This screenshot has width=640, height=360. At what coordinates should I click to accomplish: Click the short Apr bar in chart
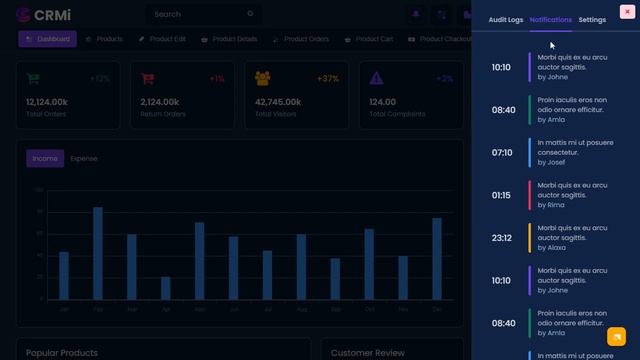pos(166,289)
